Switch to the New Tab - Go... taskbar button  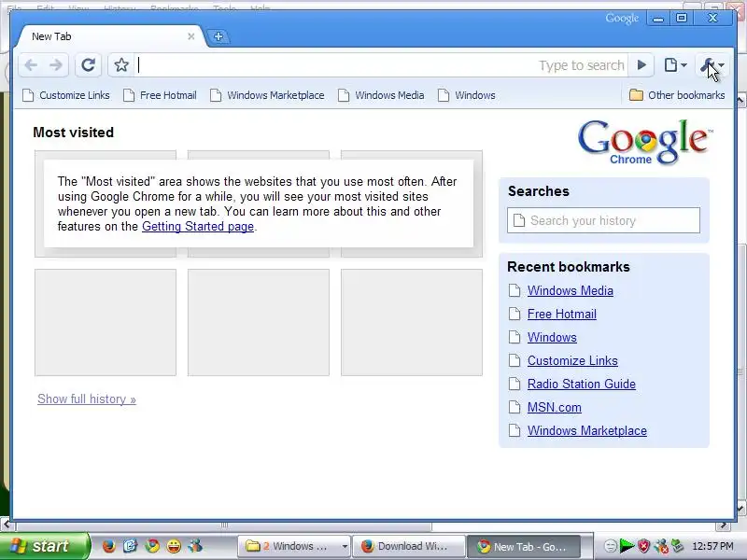523,546
